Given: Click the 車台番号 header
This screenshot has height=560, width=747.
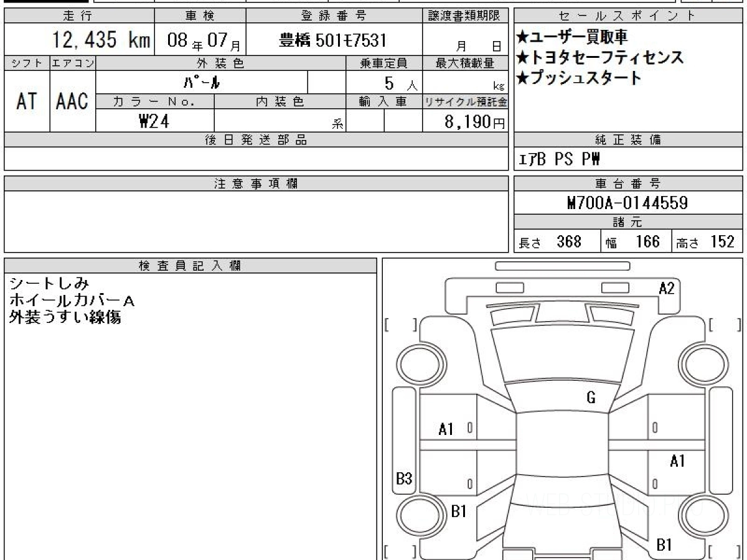Looking at the screenshot, I should coord(628,183).
